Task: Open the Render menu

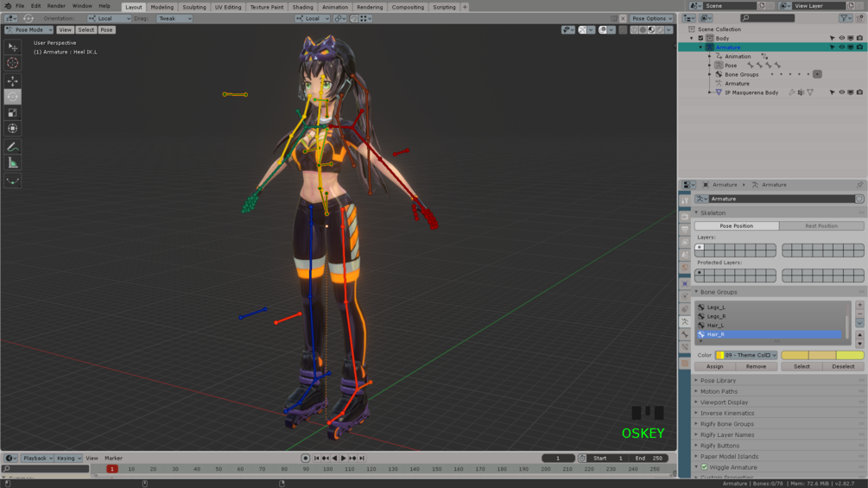Action: [56, 5]
